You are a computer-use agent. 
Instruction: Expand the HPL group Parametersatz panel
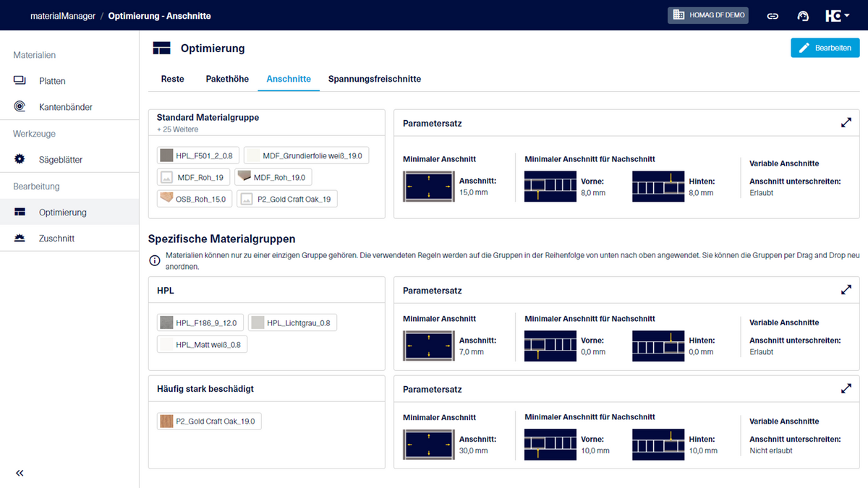tap(846, 289)
